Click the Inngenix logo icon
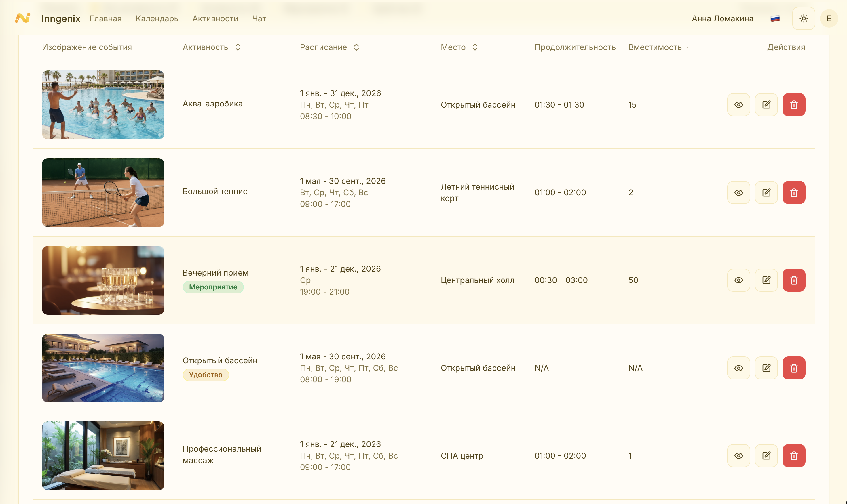The height and width of the screenshot is (504, 847). pos(22,18)
